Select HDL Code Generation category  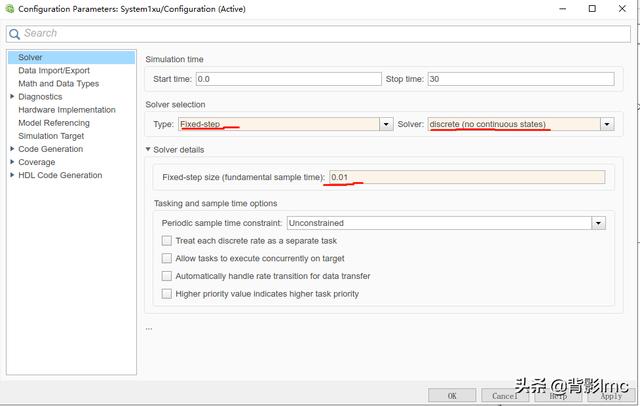click(x=60, y=175)
